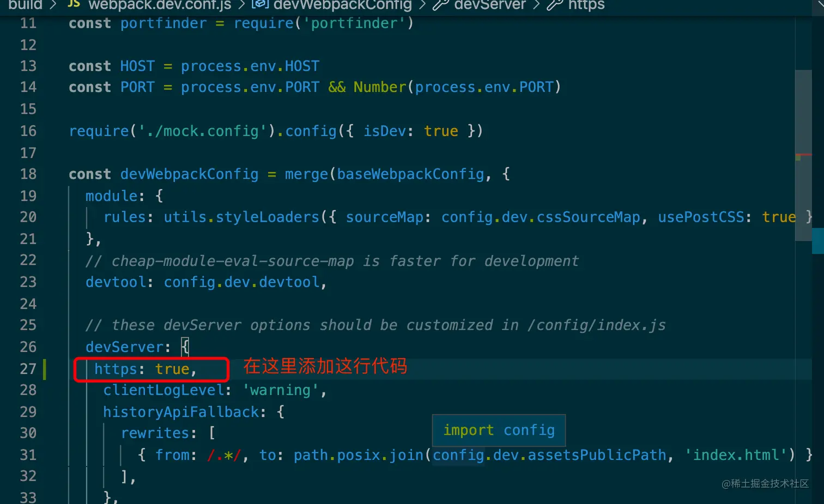Click line number 18 in gutter
This screenshot has height=504, width=824.
28,174
